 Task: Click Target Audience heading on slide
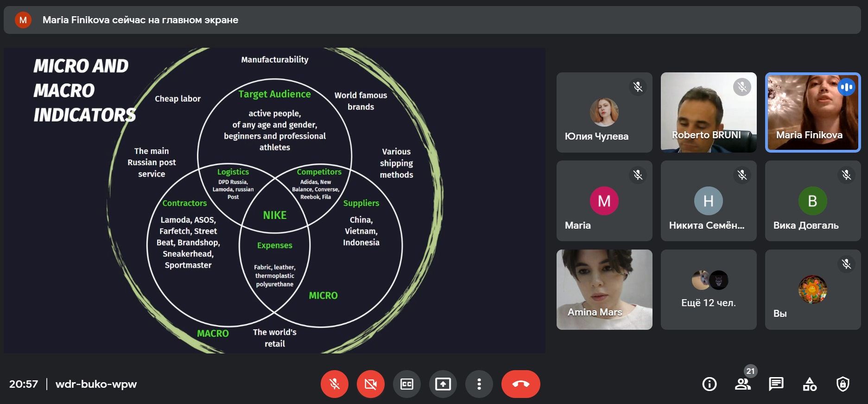[274, 94]
